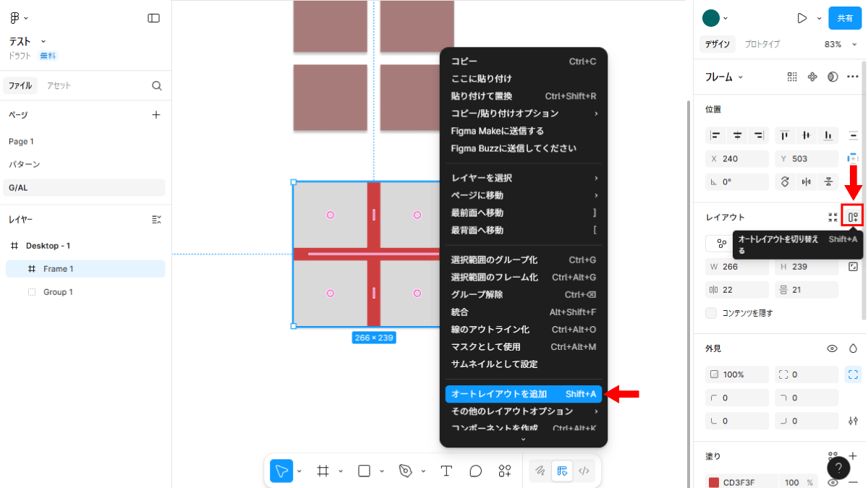Toggle the sidebar panel layout icon
The image size is (868, 488).
(x=153, y=18)
